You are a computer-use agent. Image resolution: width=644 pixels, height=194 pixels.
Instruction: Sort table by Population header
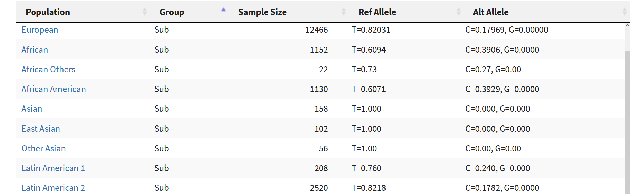48,12
